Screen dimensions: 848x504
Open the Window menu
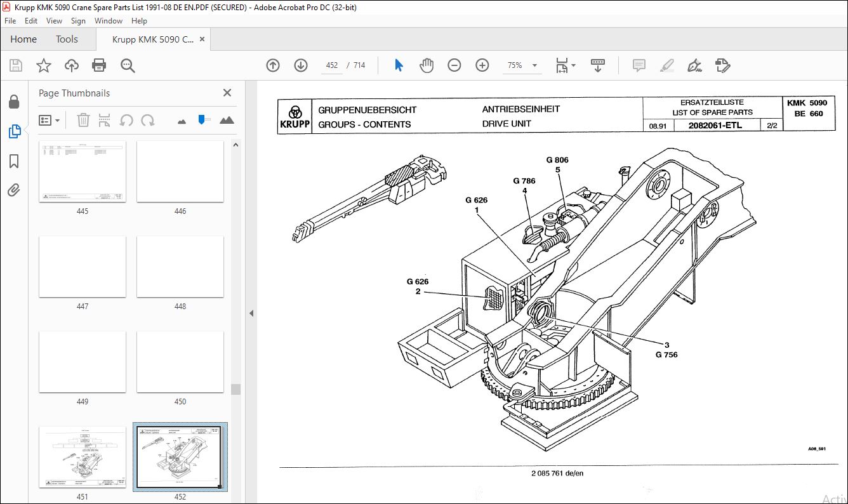pyautogui.click(x=109, y=21)
